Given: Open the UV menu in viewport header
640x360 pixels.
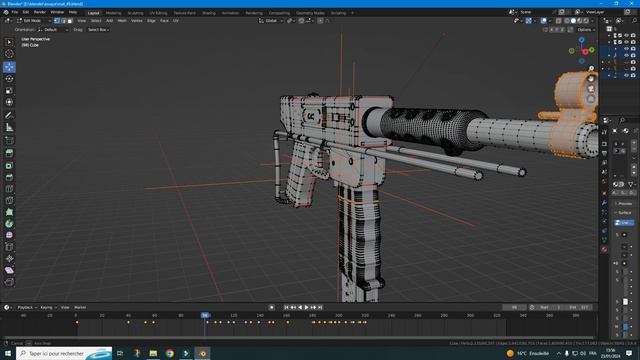Looking at the screenshot, I should tap(176, 20).
